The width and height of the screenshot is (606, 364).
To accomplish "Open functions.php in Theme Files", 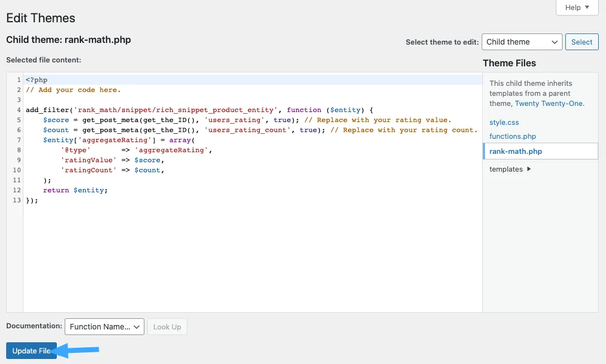I will click(x=512, y=137).
